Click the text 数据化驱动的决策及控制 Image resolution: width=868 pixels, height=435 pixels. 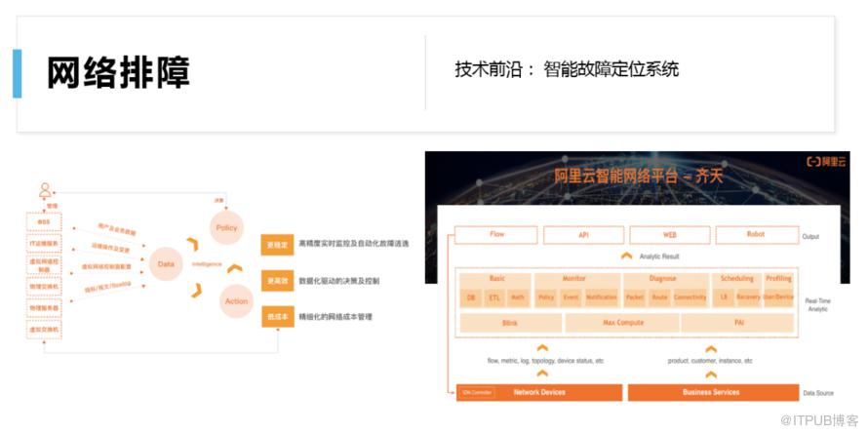tap(338, 281)
